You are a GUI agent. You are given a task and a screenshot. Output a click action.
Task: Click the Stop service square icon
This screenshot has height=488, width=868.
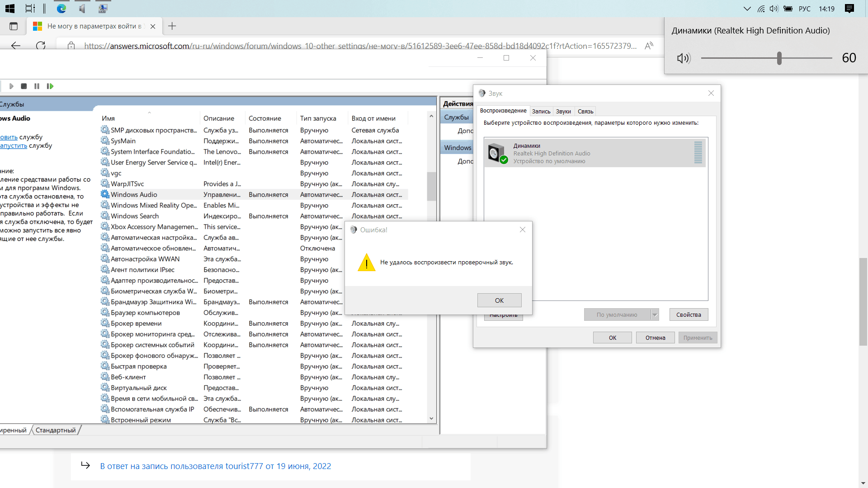pyautogui.click(x=24, y=86)
